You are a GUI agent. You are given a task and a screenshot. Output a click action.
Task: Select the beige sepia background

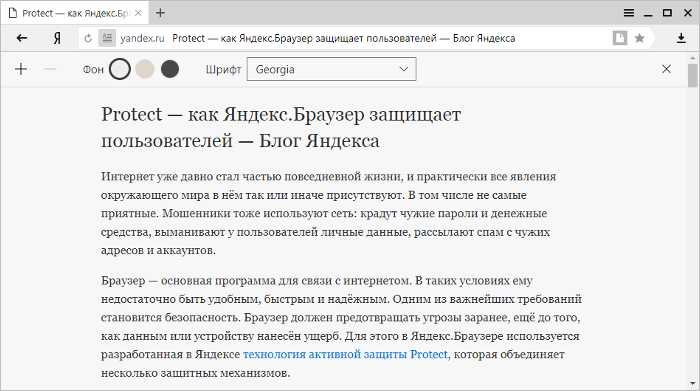145,69
